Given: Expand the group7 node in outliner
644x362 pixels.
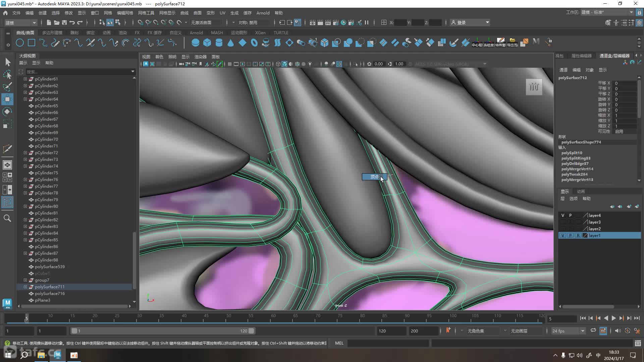Looking at the screenshot, I should tap(25, 280).
